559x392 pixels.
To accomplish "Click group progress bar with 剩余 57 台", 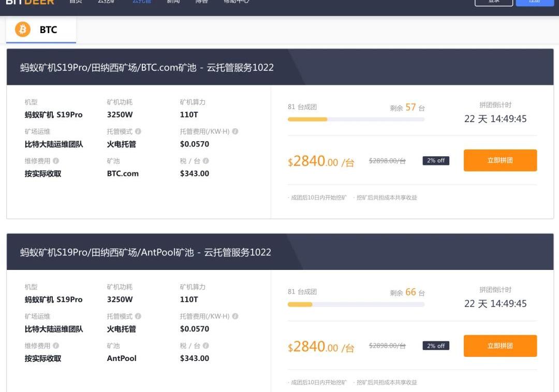I will click(x=356, y=119).
